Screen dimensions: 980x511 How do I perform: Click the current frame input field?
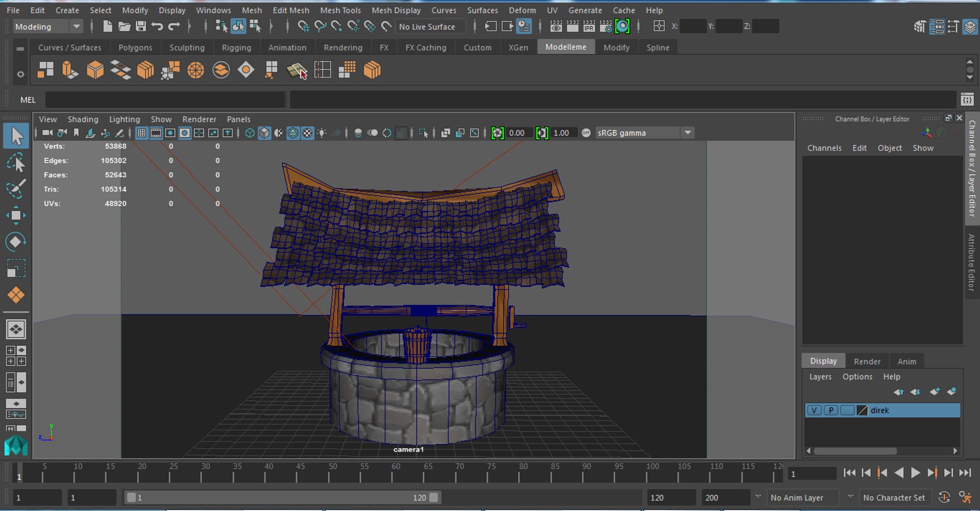click(812, 474)
